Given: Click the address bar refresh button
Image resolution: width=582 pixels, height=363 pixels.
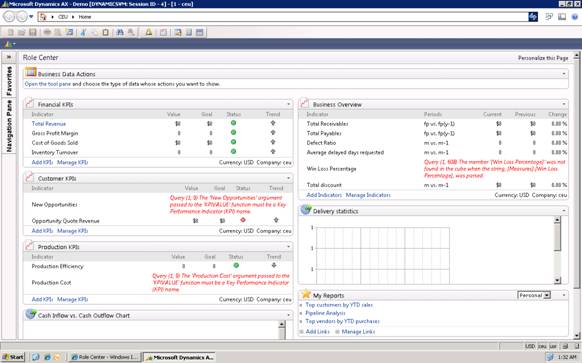Looking at the screenshot, I should click(x=533, y=17).
